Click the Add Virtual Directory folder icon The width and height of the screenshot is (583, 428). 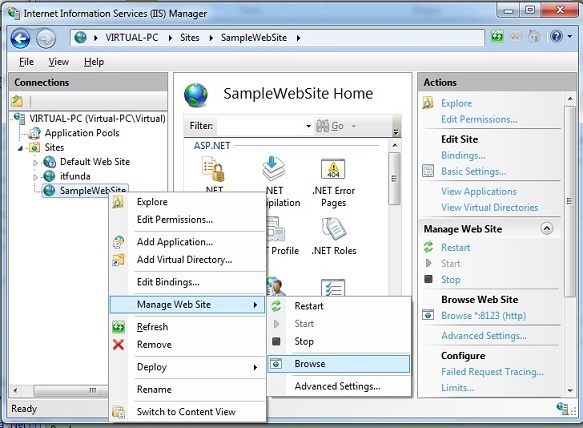(118, 260)
